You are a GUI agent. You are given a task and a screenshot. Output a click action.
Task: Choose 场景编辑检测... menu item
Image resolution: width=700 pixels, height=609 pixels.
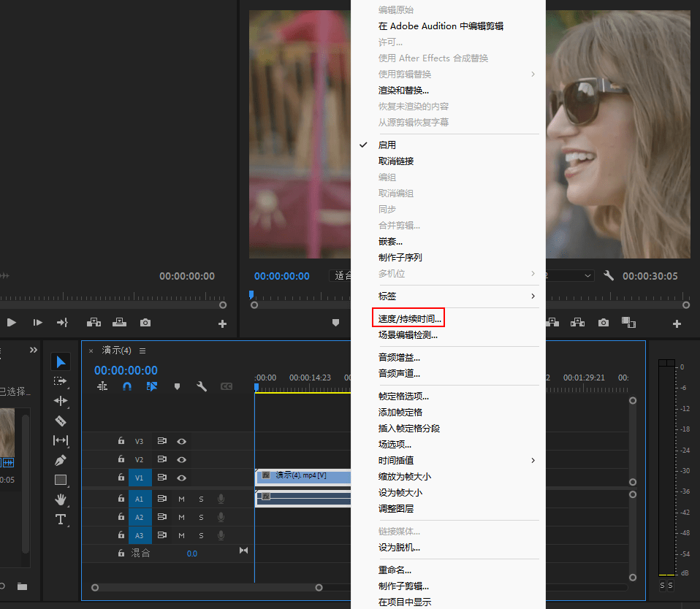point(408,335)
